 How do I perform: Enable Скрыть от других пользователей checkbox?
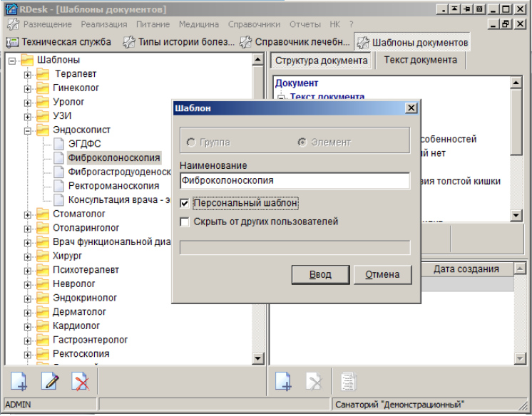click(x=185, y=222)
